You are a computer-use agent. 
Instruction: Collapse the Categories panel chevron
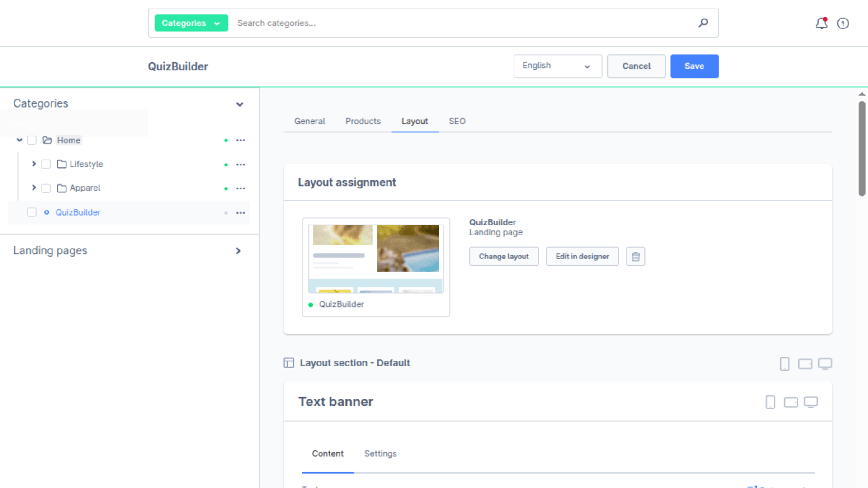[x=240, y=104]
